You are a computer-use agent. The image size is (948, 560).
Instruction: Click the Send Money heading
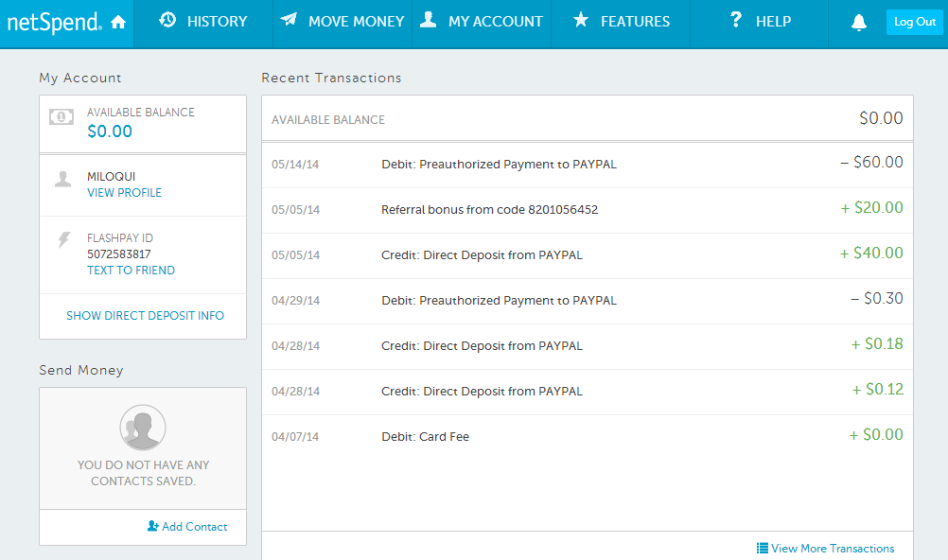point(81,370)
